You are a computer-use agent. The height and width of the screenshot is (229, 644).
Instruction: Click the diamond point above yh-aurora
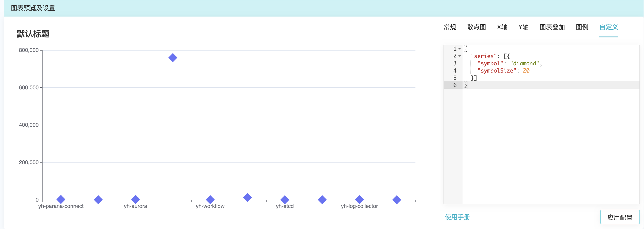pyautogui.click(x=135, y=200)
